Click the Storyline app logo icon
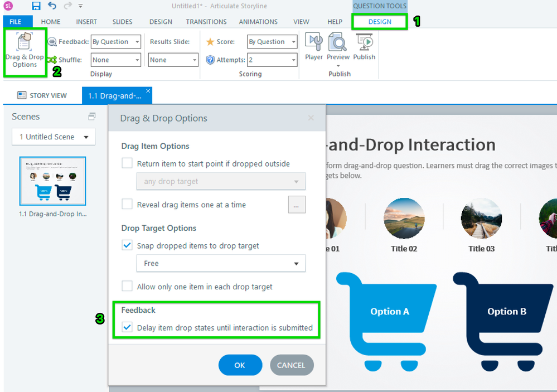Image resolution: width=557 pixels, height=392 pixels. (8, 6)
